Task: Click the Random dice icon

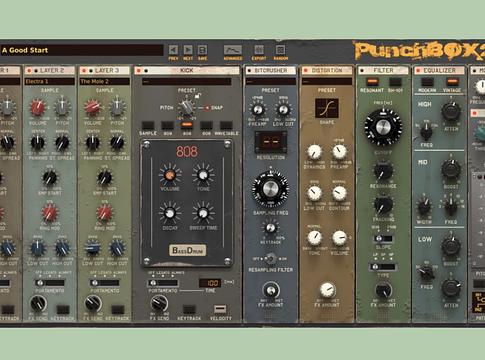Action: coord(280,50)
